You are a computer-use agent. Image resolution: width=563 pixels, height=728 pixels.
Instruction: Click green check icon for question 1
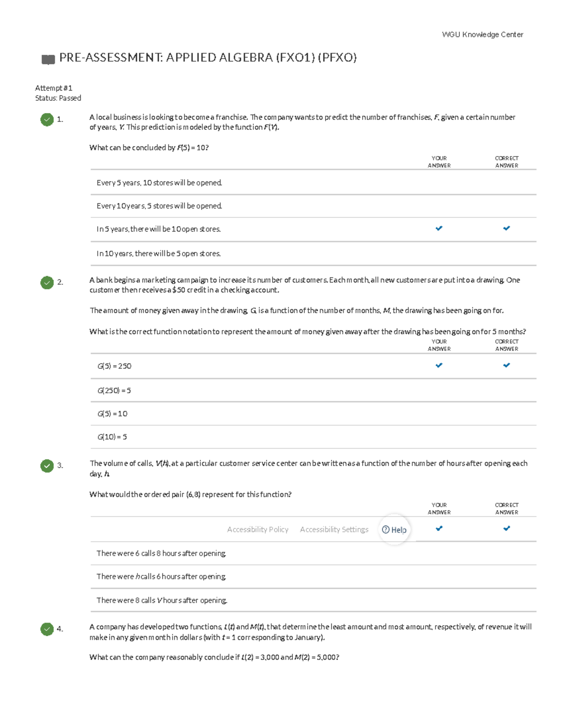pyautogui.click(x=47, y=120)
